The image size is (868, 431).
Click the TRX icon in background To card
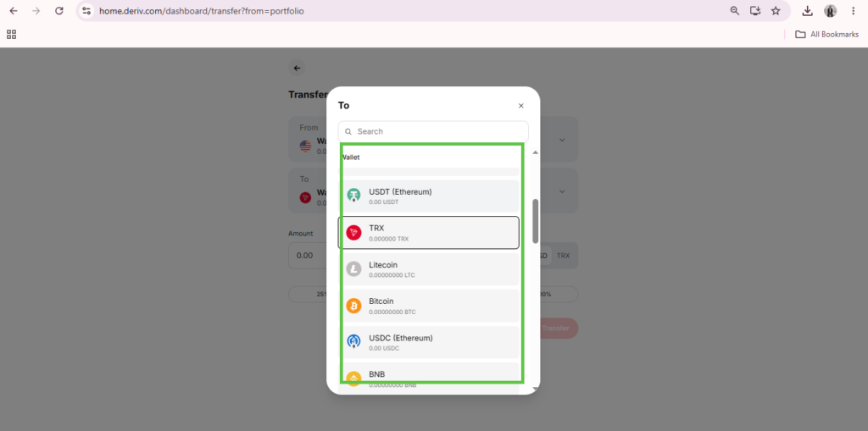coord(305,197)
